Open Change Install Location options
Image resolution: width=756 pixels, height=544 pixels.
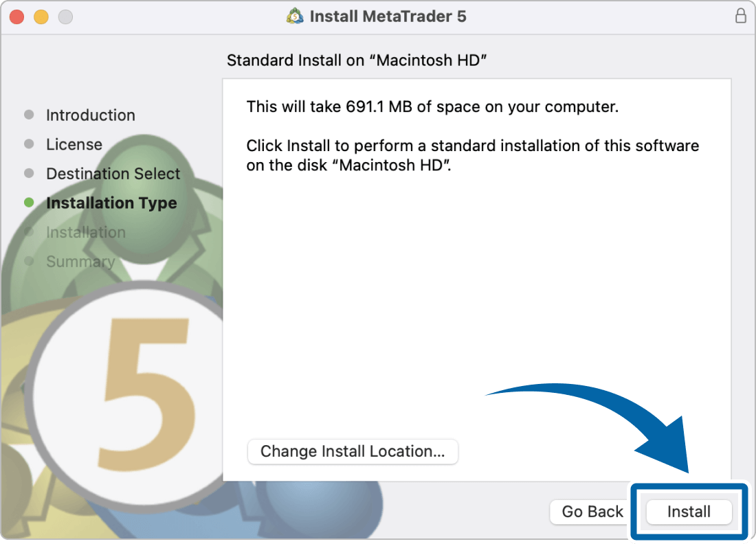click(x=353, y=451)
